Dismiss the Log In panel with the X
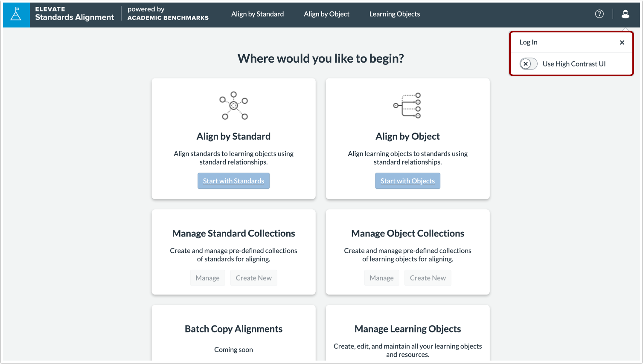643x364 pixels. tap(622, 42)
